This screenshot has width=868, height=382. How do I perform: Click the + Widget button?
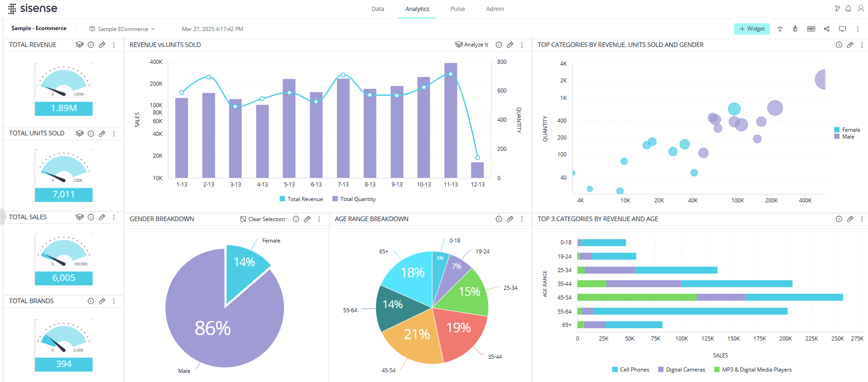pos(752,29)
